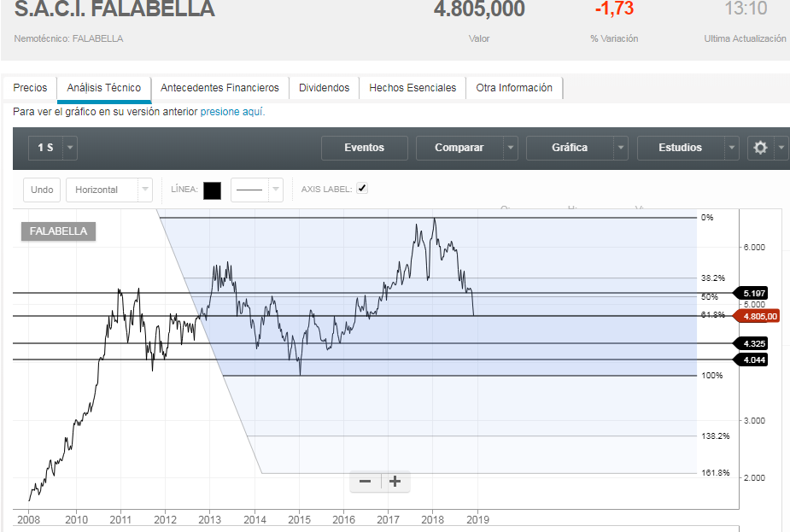
Task: Click the 6.000 price axis label
Action: (754, 248)
